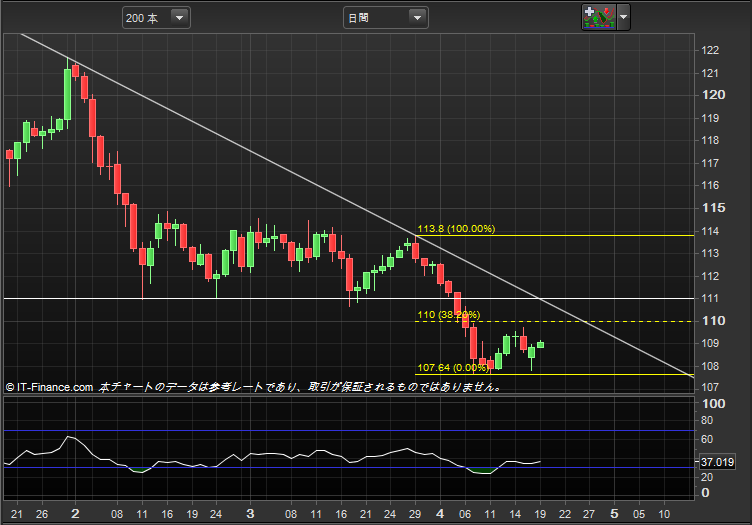The height and width of the screenshot is (525, 752).
Task: Click month marker 4 on time axis
Action: [x=440, y=514]
